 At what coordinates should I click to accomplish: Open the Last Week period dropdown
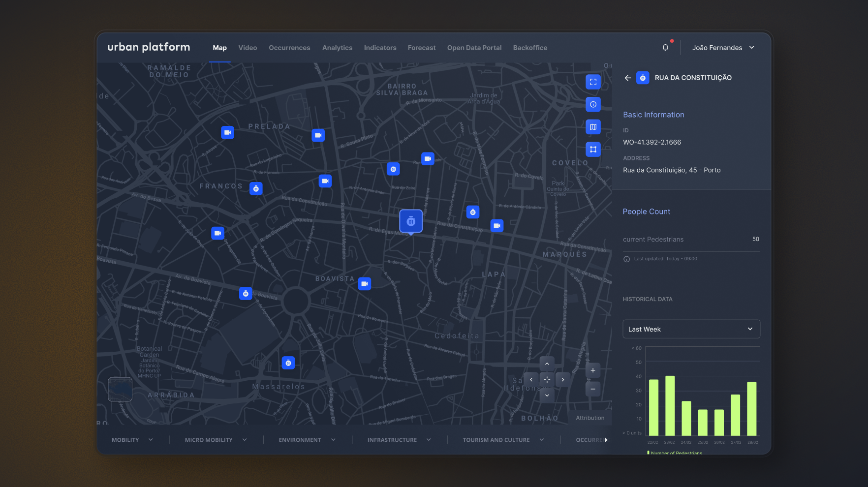[x=691, y=329]
